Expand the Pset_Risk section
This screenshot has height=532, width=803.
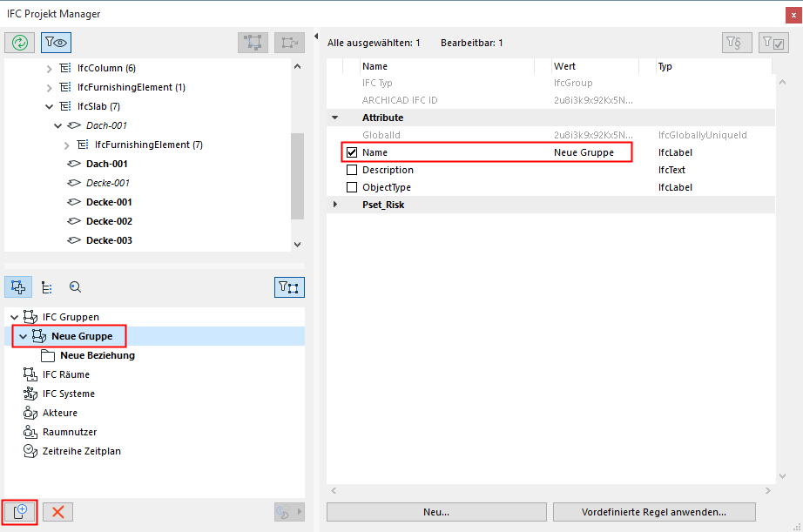(x=335, y=205)
